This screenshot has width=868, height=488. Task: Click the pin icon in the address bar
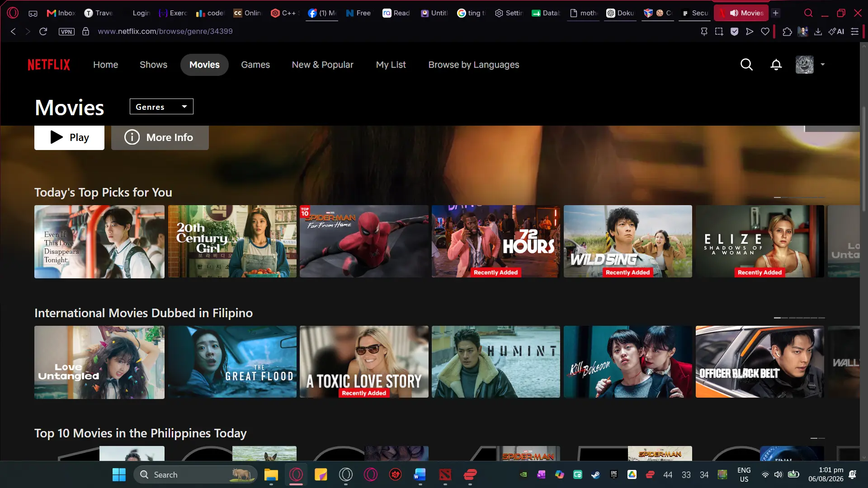[704, 32]
